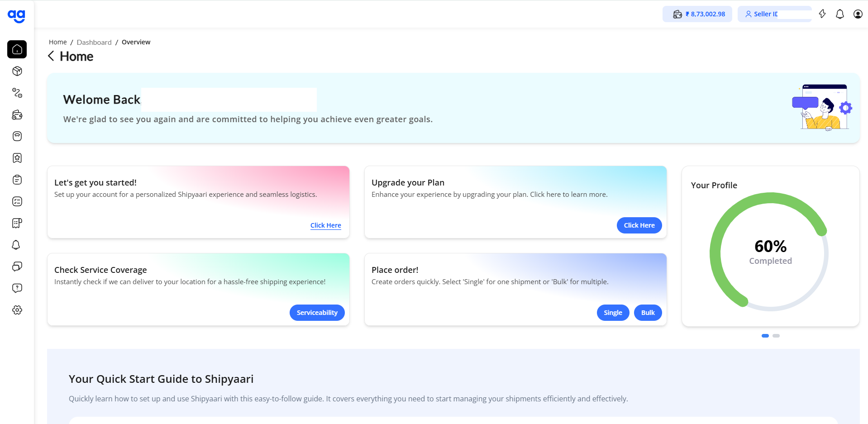Open the bell icon in left sidebar
The width and height of the screenshot is (868, 424).
tap(16, 245)
